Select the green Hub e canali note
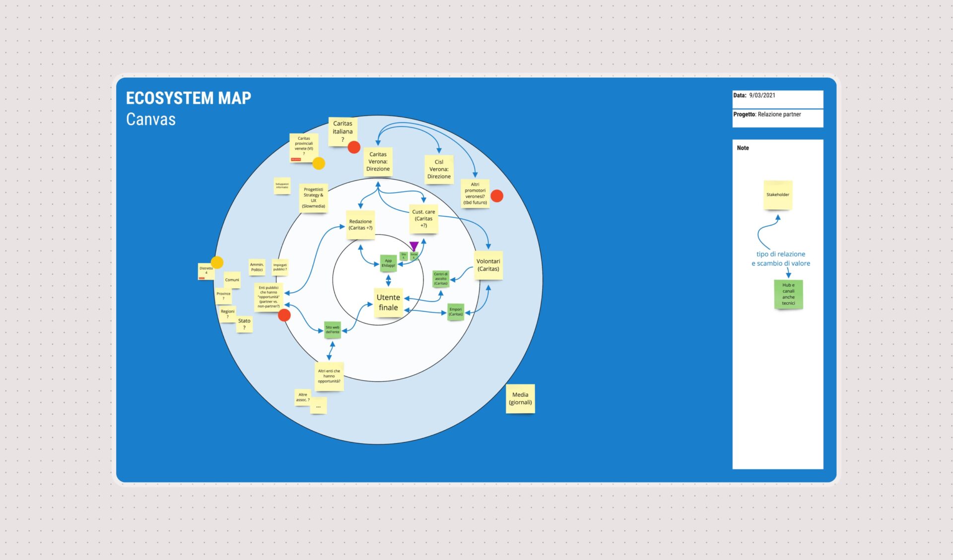The image size is (953, 560). pos(788,294)
